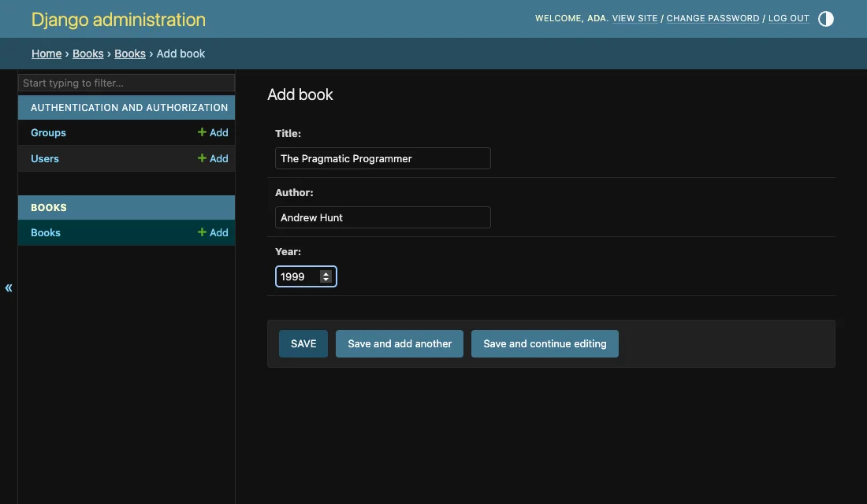Viewport: 867px width, 504px height.
Task: Click Save and continue editing
Action: coord(545,343)
